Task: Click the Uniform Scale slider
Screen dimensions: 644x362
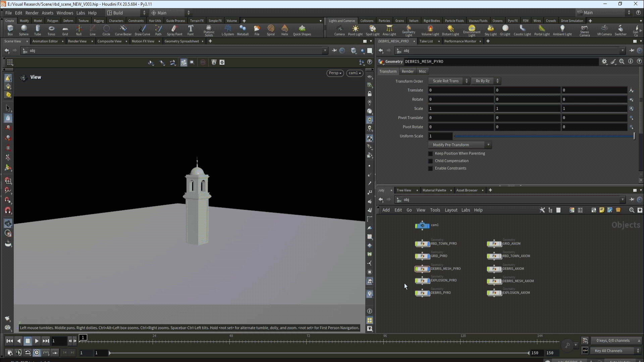Action: click(543, 136)
